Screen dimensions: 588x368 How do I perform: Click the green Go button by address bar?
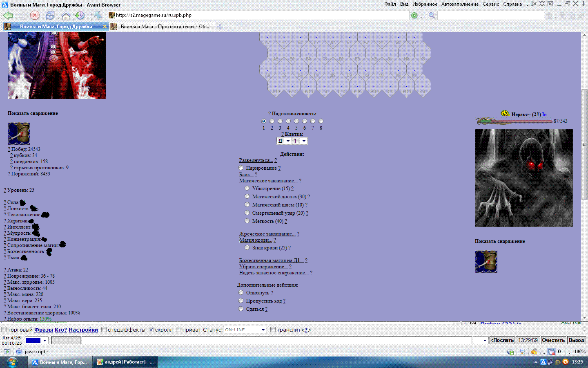point(414,16)
